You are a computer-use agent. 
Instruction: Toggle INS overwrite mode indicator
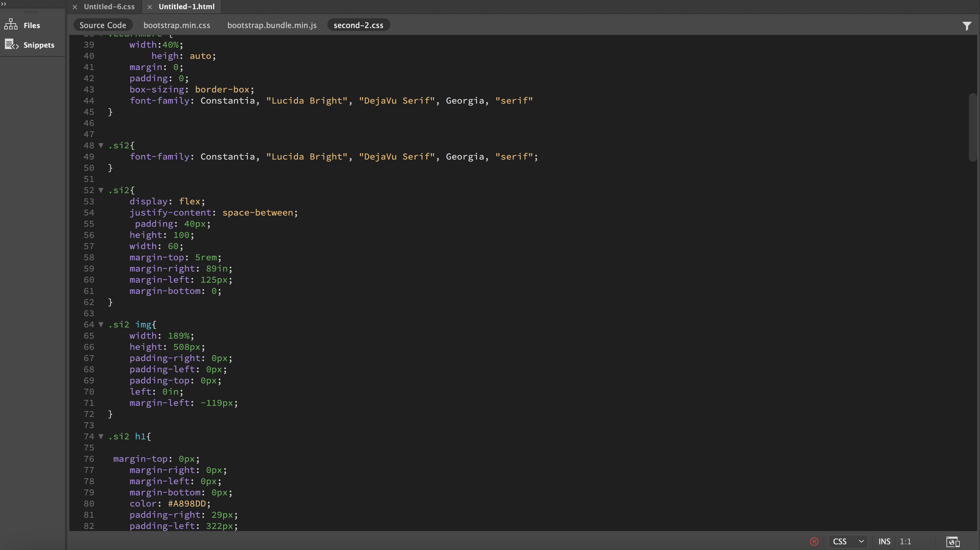[884, 541]
